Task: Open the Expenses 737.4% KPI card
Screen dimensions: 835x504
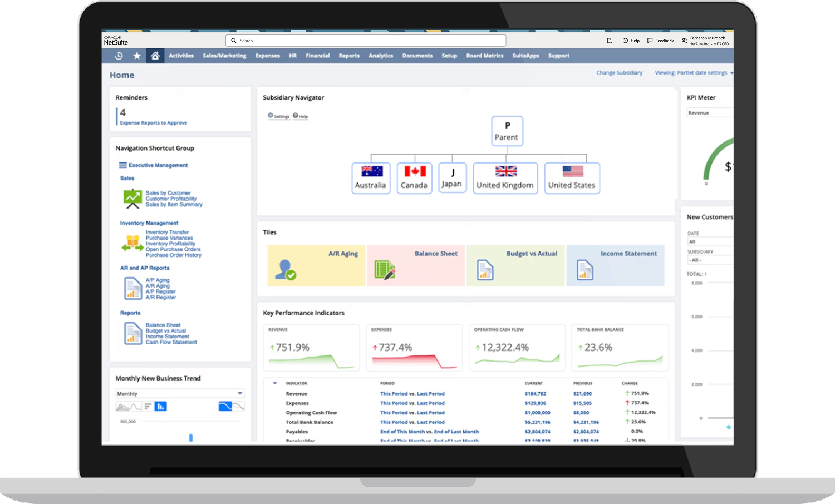Action: (414, 348)
